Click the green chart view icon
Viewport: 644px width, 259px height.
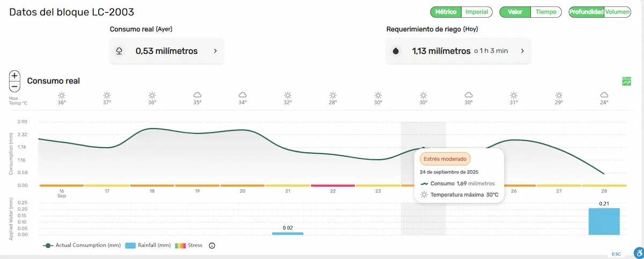(x=626, y=81)
